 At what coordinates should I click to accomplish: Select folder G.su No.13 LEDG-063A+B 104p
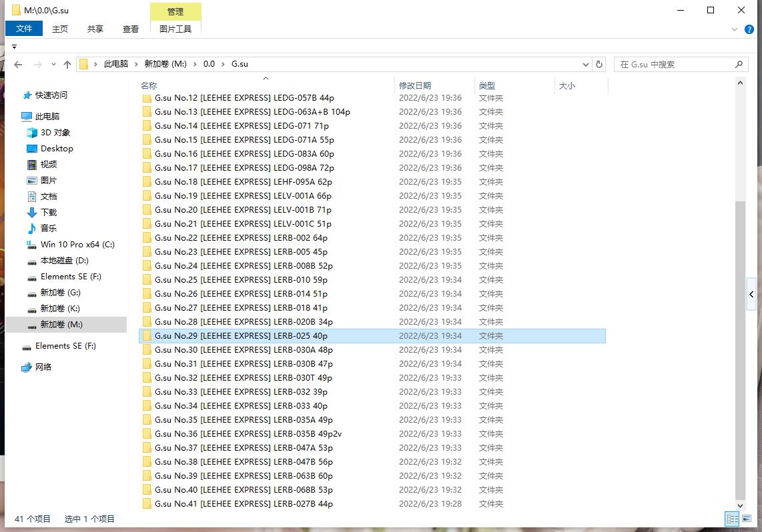tap(372, 112)
